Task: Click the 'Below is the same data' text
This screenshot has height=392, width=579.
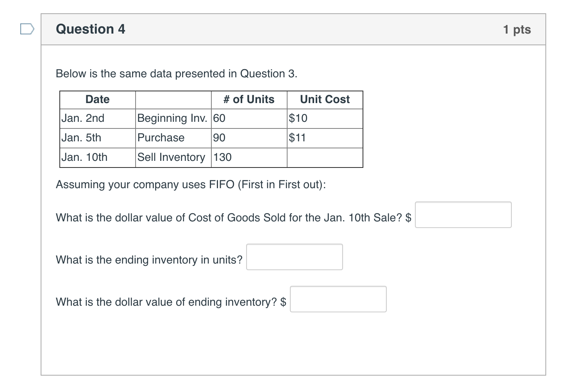Action: tap(177, 73)
